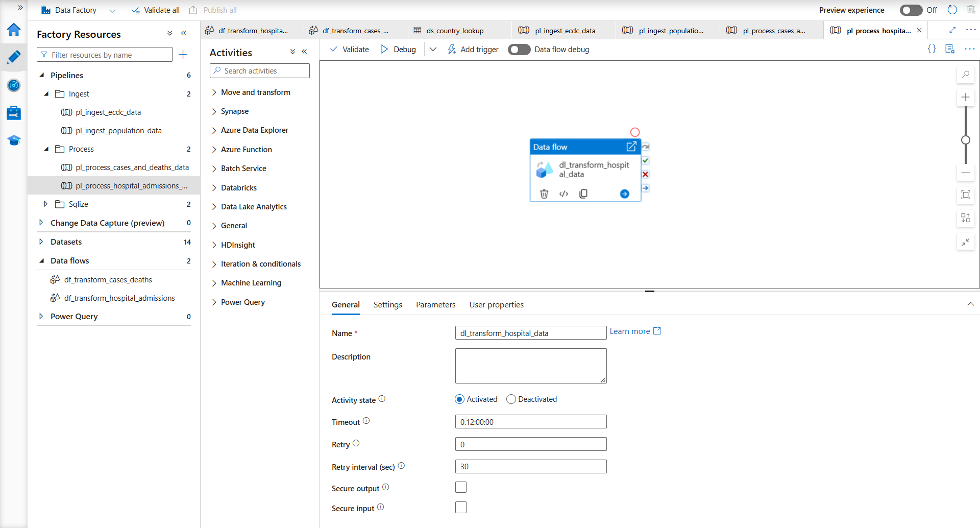Open pl_process_cases_and_deaths_data pipeline
Screen dimensions: 980x528
pyautogui.click(x=132, y=167)
